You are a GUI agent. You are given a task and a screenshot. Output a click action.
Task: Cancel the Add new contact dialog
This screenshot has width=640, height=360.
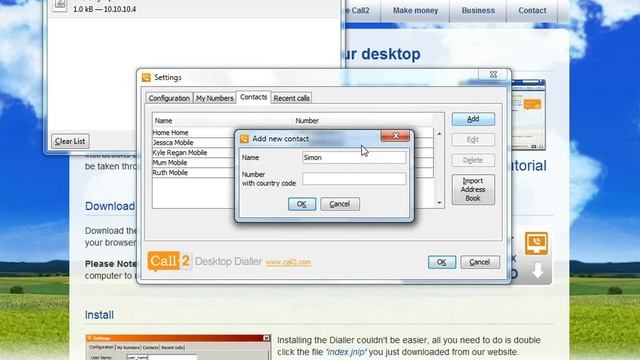(340, 204)
